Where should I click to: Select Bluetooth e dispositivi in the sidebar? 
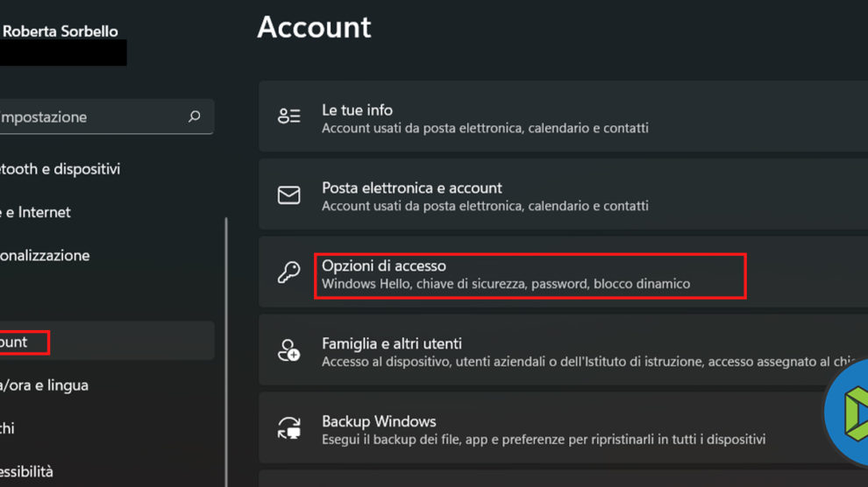pyautogui.click(x=60, y=169)
